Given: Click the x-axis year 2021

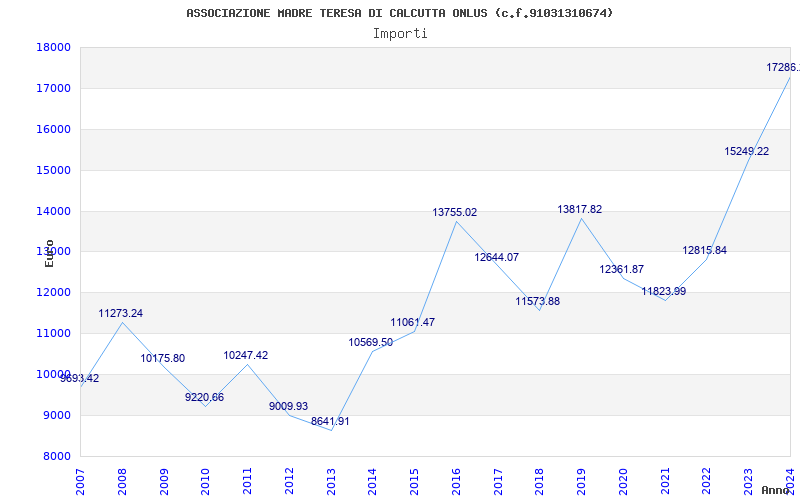Looking at the screenshot, I should tap(665, 482).
